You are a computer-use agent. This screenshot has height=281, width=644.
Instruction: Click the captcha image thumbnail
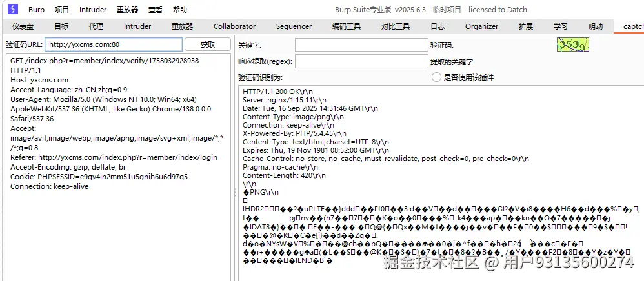[573, 44]
